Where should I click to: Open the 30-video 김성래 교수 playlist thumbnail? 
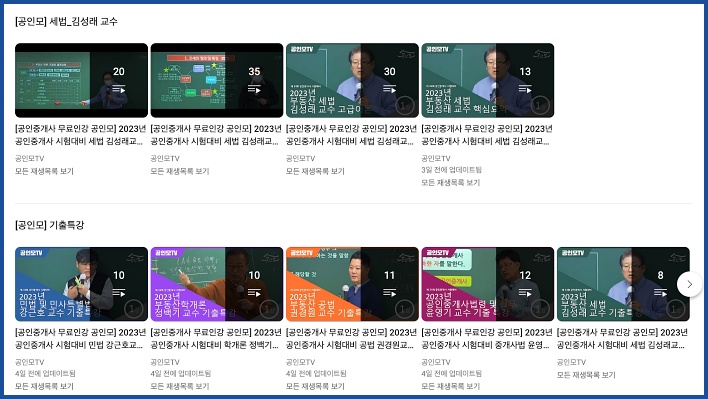pyautogui.click(x=352, y=80)
